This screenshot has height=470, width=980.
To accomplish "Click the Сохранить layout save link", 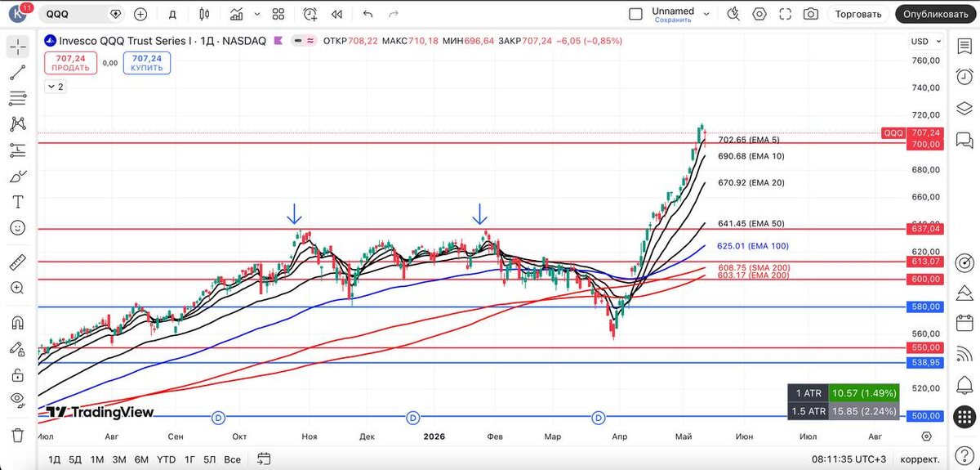I will (x=673, y=20).
